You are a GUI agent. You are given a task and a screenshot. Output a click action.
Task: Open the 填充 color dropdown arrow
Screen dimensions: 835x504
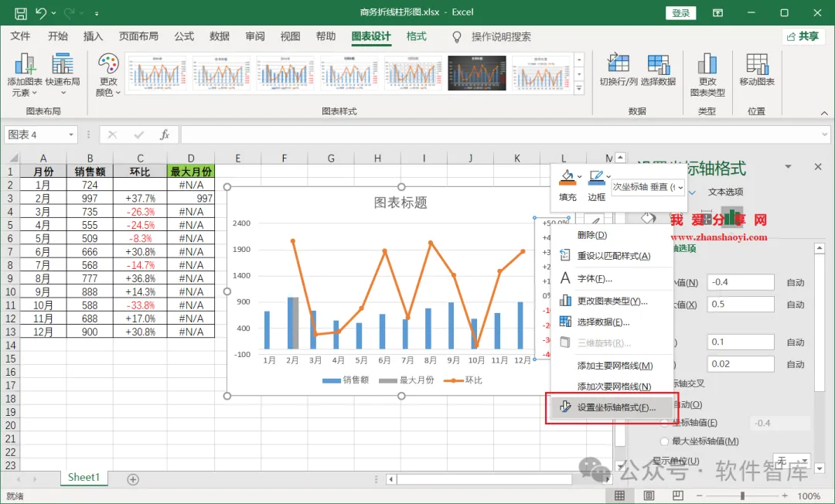[x=579, y=177]
